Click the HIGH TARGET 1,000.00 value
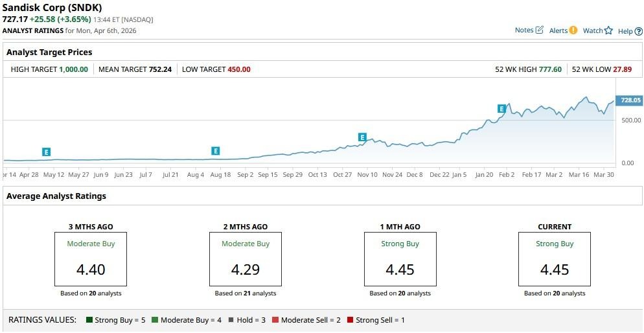 coord(73,69)
